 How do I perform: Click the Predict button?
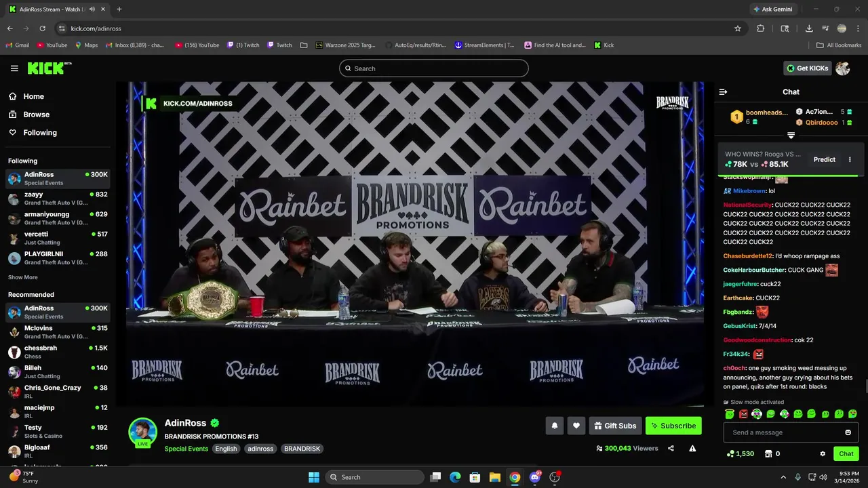[824, 159]
